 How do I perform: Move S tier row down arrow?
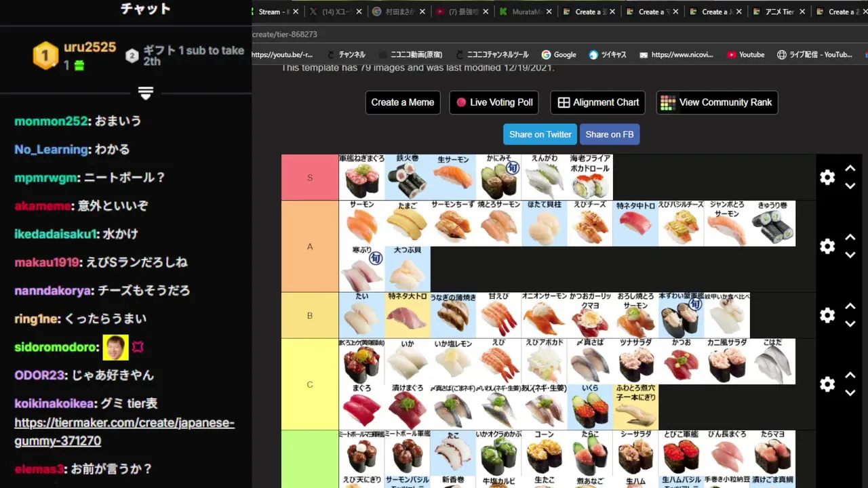(850, 186)
